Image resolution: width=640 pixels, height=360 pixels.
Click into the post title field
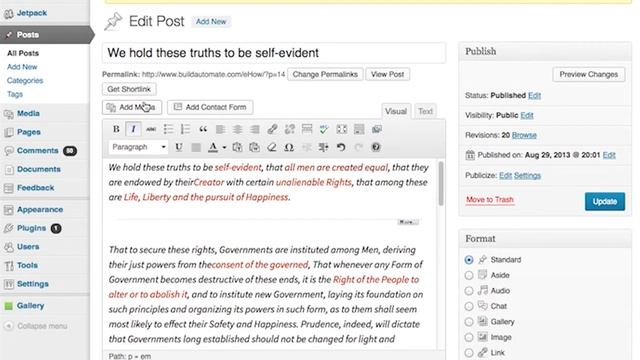[x=273, y=53]
